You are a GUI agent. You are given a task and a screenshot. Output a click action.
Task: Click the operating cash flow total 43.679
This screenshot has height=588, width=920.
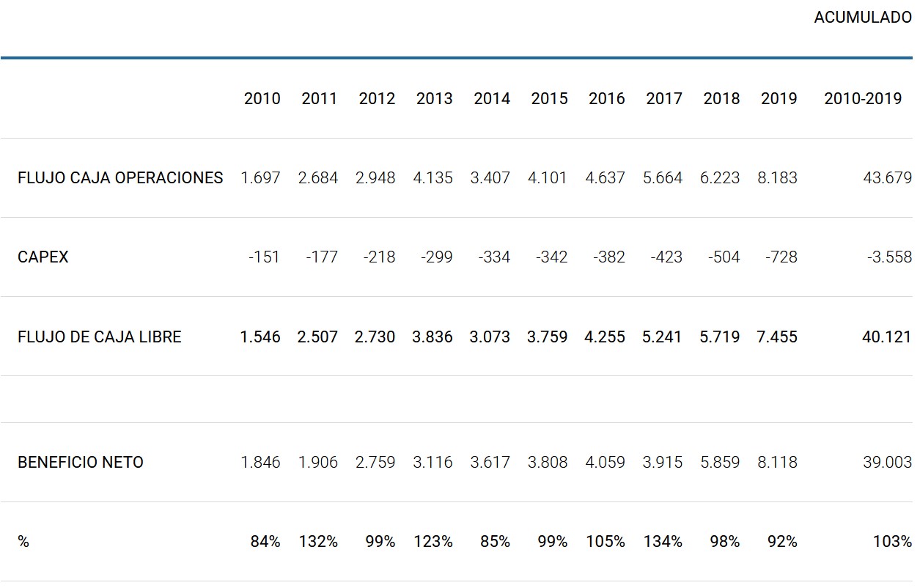[x=887, y=177]
